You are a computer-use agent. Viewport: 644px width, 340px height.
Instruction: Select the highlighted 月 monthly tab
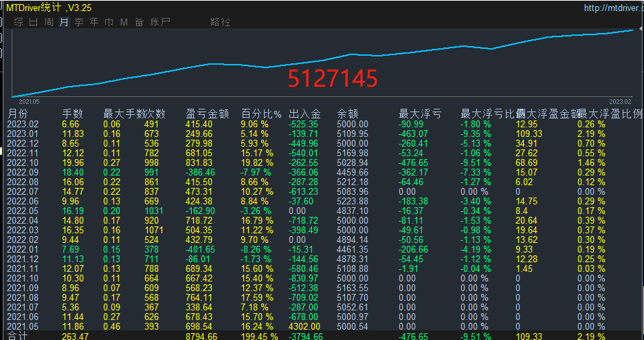(64, 22)
